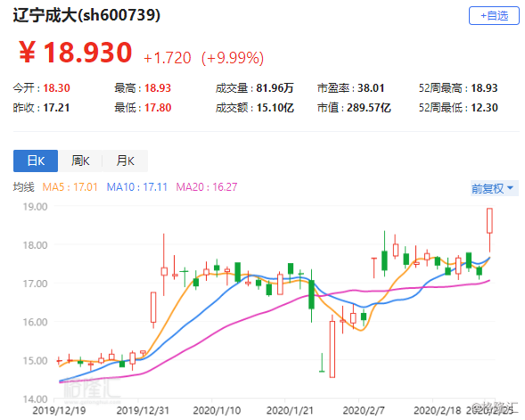This screenshot has width=525, height=420.
Task: Click the 2020/2/7 date axis label
Action: pos(364,410)
